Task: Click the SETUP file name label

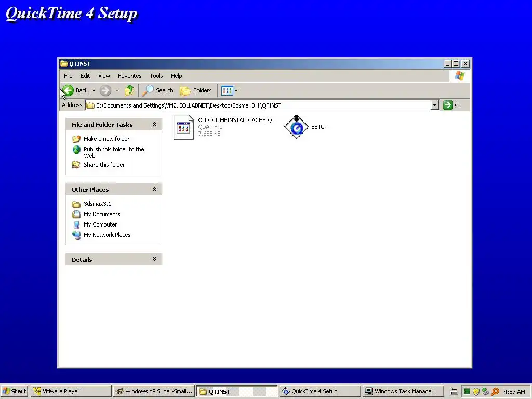Action: [320, 127]
